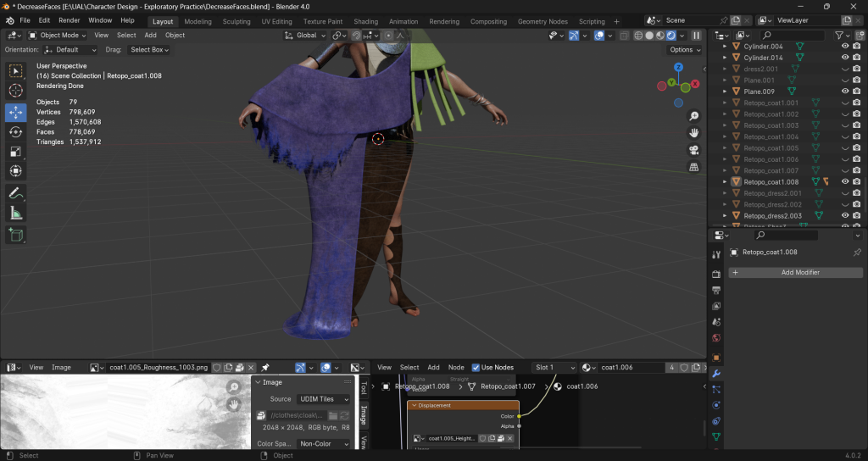This screenshot has height=461, width=868.
Task: Select the Cursor tool
Action: click(15, 90)
